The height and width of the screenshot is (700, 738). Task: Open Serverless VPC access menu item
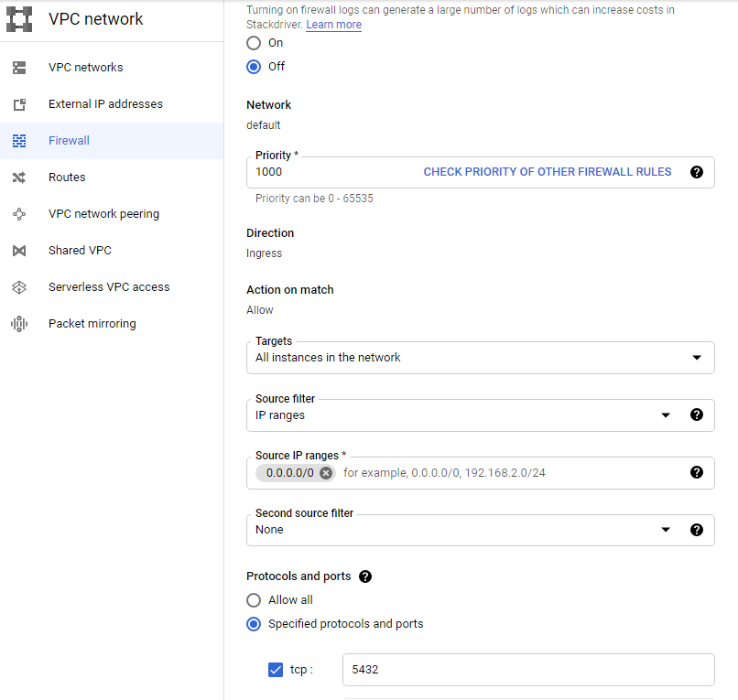[109, 287]
